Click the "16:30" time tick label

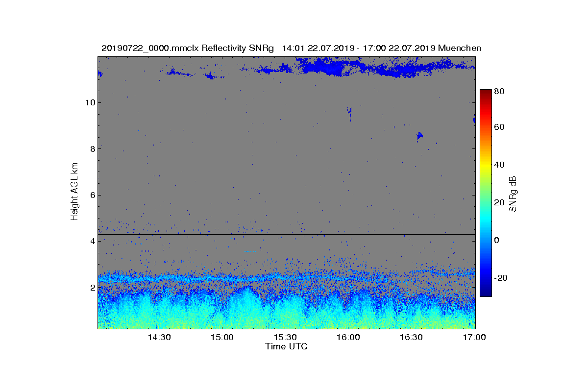tap(412, 338)
